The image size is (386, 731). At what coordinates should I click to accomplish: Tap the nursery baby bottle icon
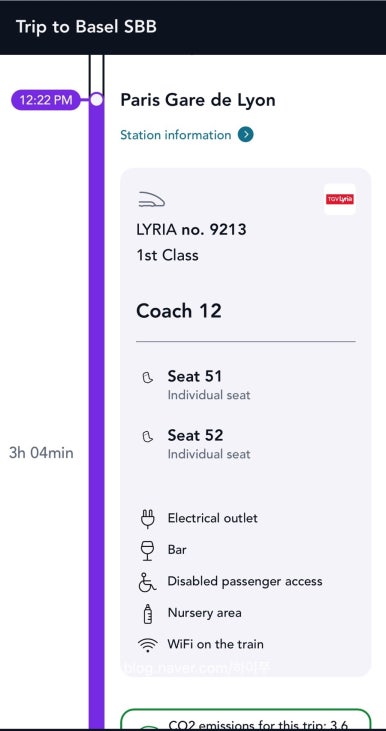point(147,614)
